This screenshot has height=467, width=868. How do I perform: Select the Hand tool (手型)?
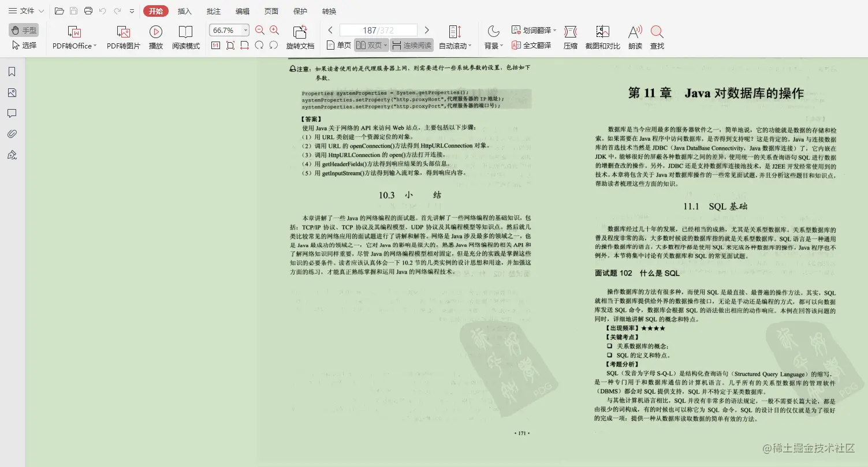coord(23,30)
